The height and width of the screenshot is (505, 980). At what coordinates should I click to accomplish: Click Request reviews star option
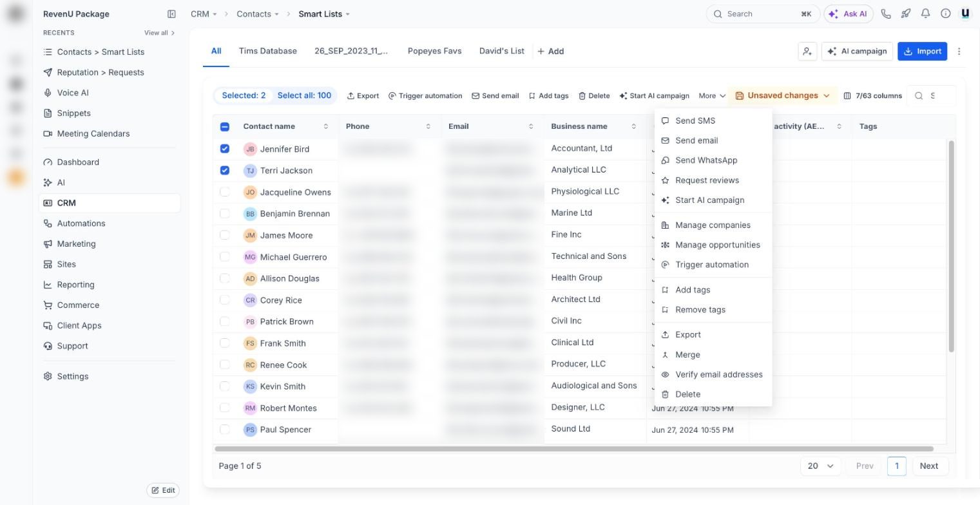click(707, 180)
